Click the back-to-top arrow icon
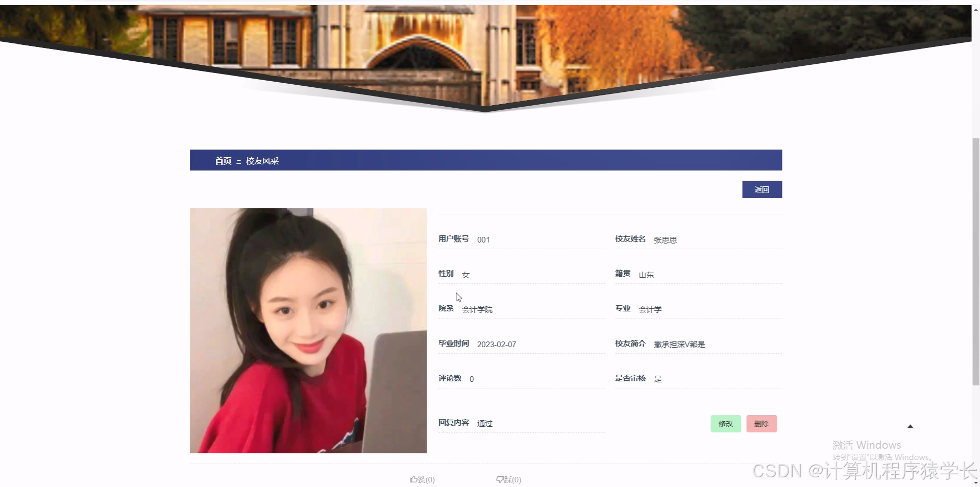Viewport: 980px width, 487px height. pos(910,426)
